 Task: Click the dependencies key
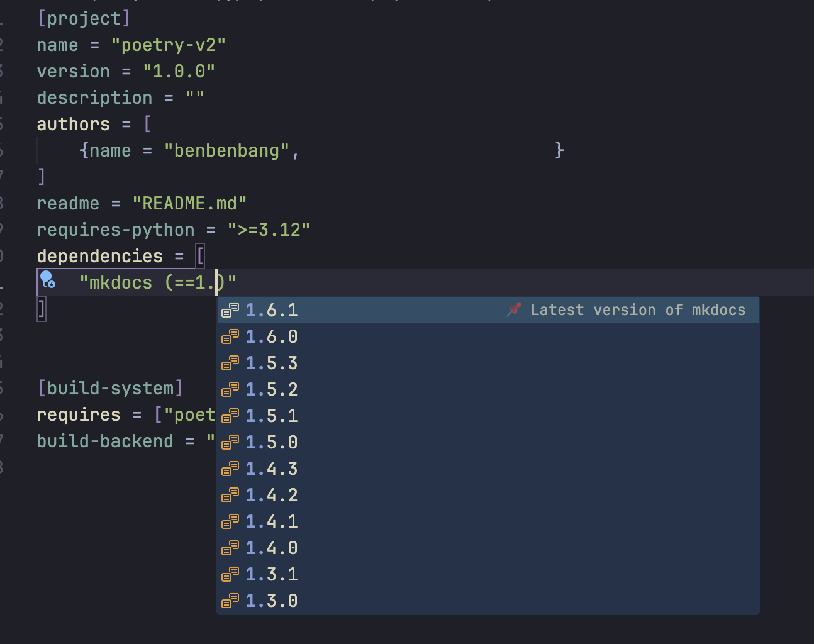click(99, 257)
